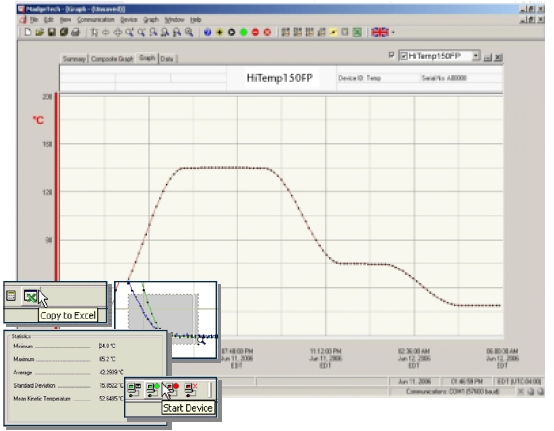Open the File menu
This screenshot has width=554, height=431.
coord(34,20)
